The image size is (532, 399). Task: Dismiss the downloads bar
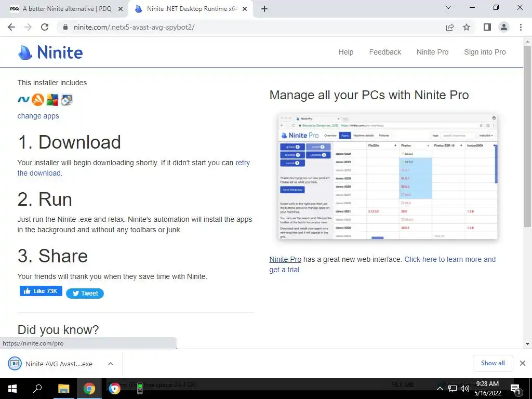coord(523,363)
